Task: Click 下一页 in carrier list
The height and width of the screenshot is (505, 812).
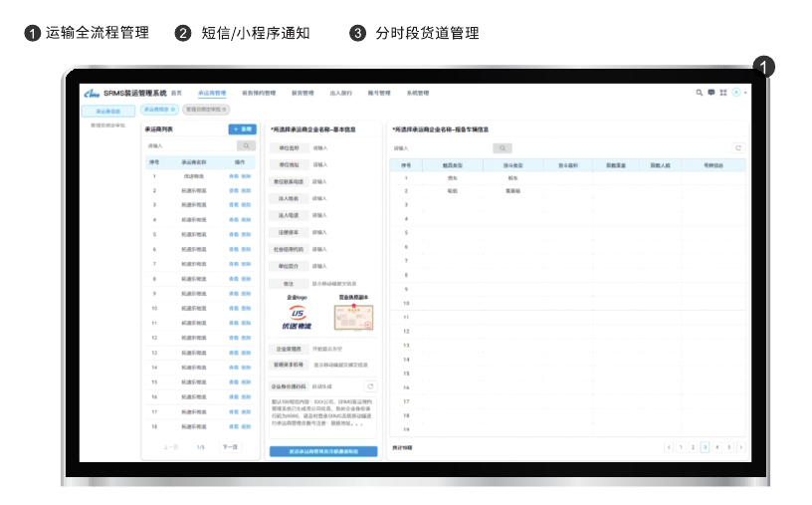Action: click(230, 447)
